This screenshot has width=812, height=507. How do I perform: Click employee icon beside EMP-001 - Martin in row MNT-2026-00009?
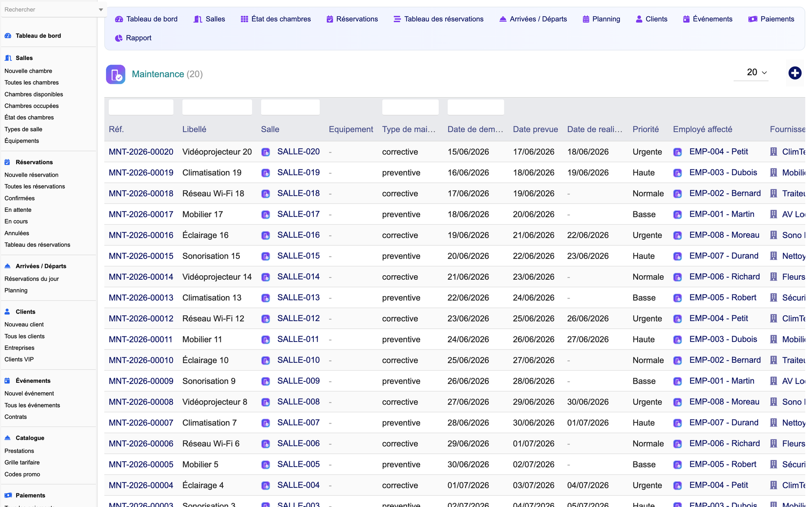click(678, 382)
